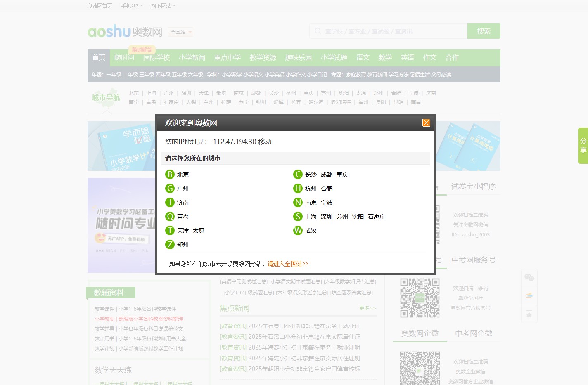This screenshot has height=385, width=588.
Task: Click the green G letter icon
Action: coord(170,189)
